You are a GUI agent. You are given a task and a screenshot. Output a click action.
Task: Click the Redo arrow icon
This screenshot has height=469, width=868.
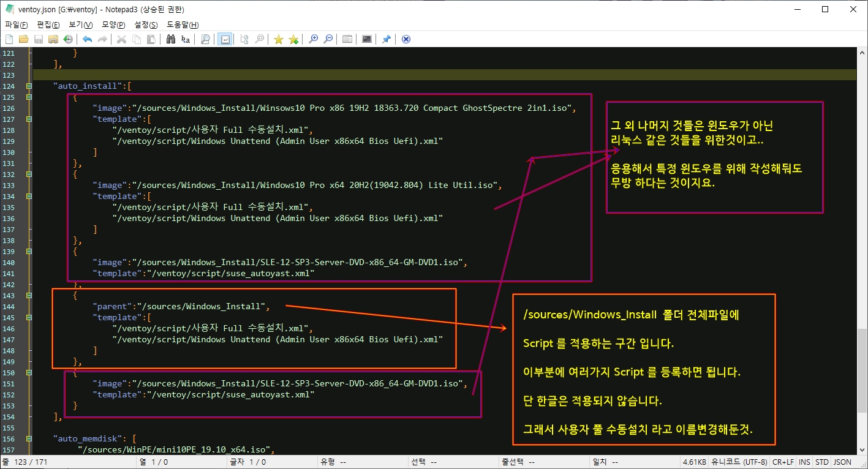point(102,39)
